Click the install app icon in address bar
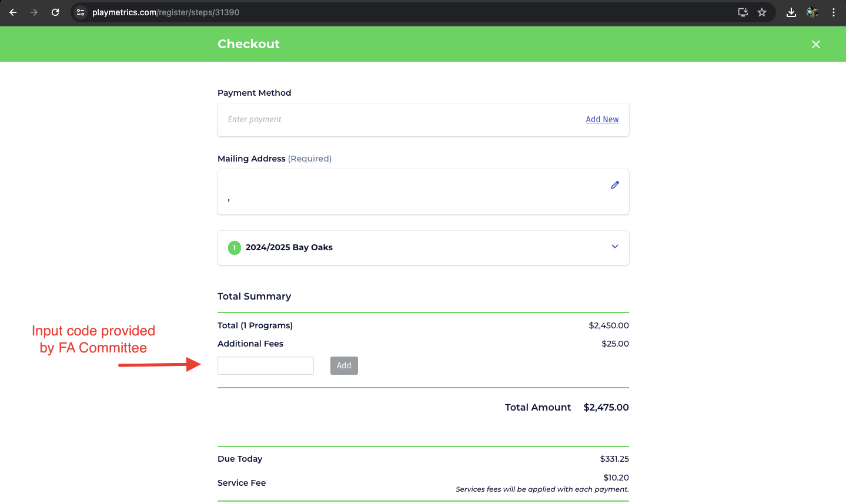The image size is (846, 504). [743, 12]
